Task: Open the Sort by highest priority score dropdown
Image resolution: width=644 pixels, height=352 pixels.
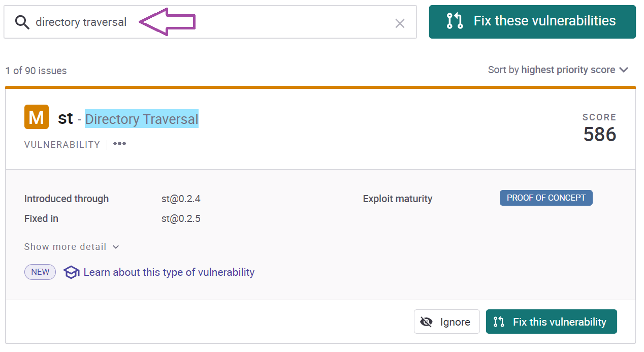Action: [x=558, y=70]
